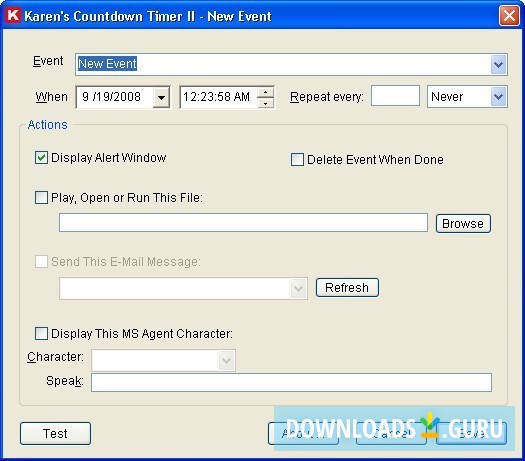The width and height of the screenshot is (525, 461).
Task: Click the Speak text input field
Action: click(x=291, y=382)
